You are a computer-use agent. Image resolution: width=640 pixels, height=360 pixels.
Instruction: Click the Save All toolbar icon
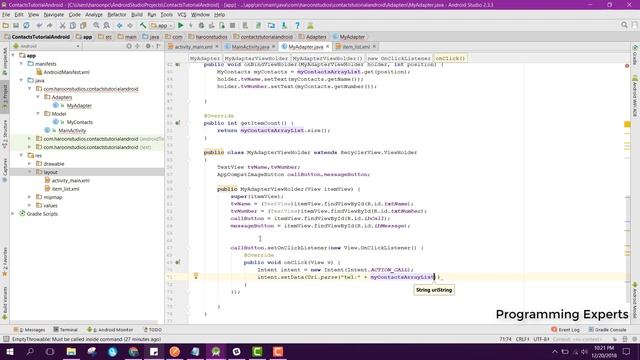click(16, 25)
